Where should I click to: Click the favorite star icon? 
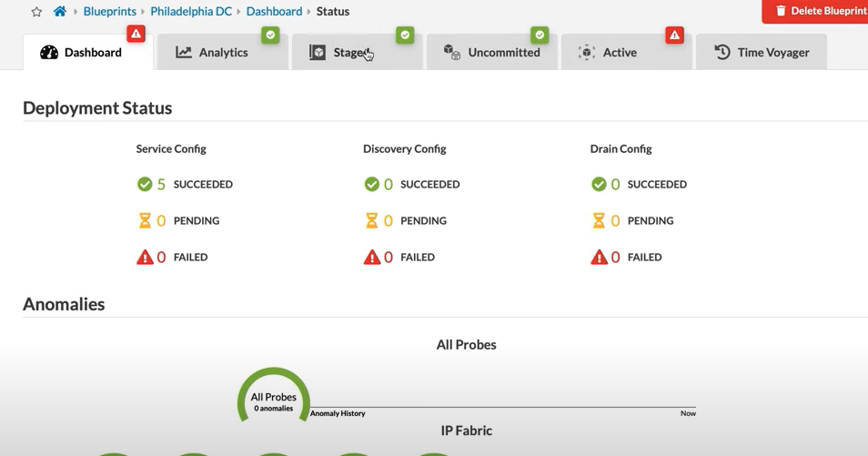coord(36,12)
